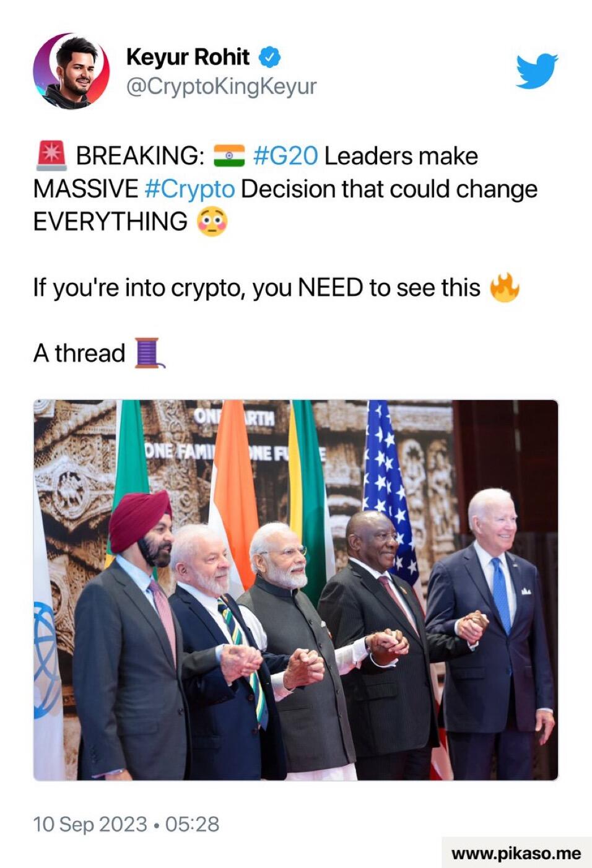
Task: Click the 05:28 time in timestamp
Action: click(192, 824)
